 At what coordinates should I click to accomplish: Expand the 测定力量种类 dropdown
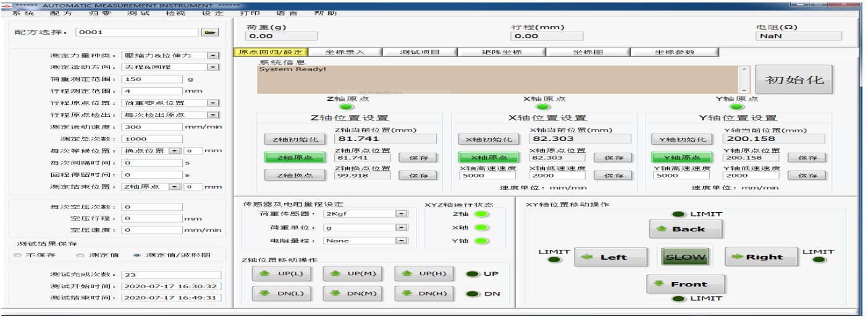[x=213, y=56]
